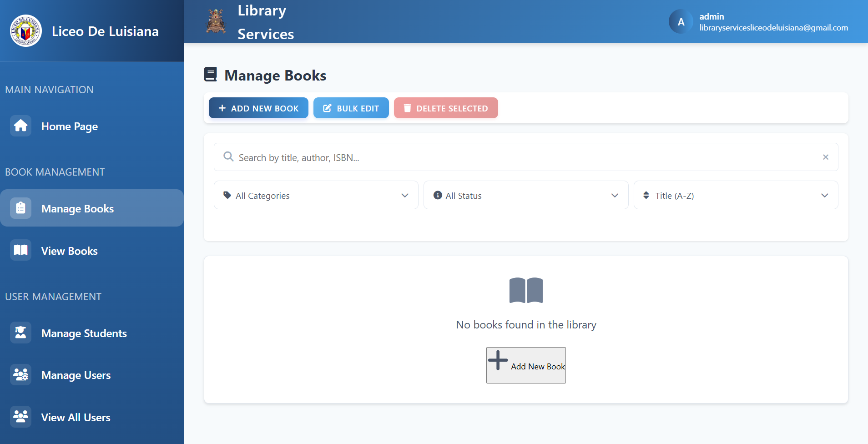This screenshot has height=444, width=868.
Task: Select the Manage Users group icon
Action: [20, 375]
